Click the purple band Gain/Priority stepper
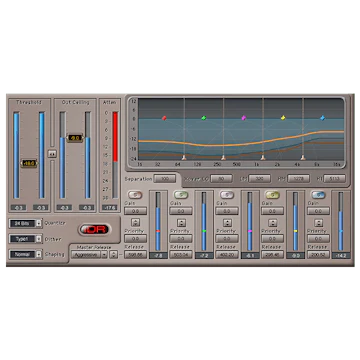The image size is (360, 360). 227,223
